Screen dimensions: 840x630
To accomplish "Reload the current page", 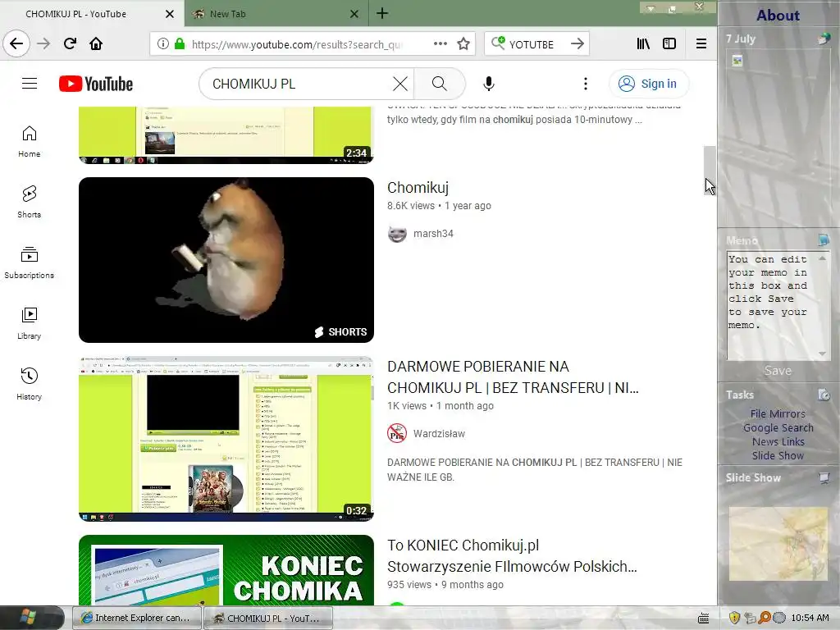I will [x=70, y=43].
